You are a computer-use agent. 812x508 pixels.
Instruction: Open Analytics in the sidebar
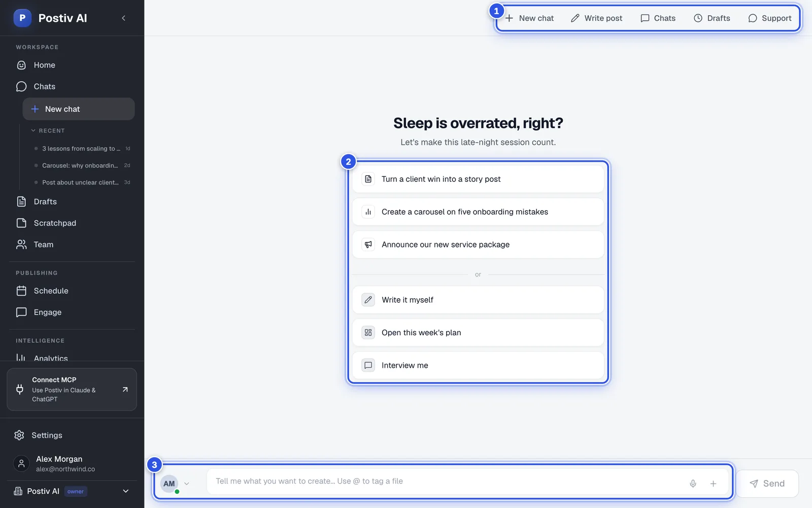tap(72, 357)
